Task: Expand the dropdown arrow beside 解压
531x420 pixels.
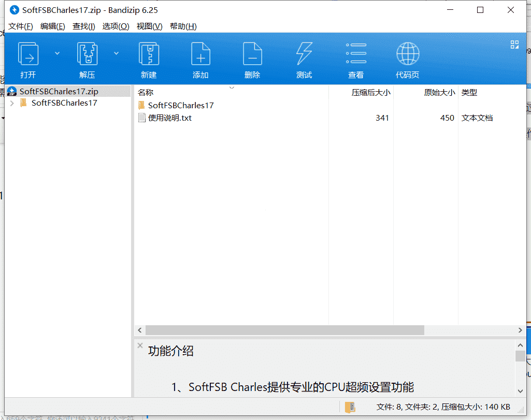Action: [116, 53]
